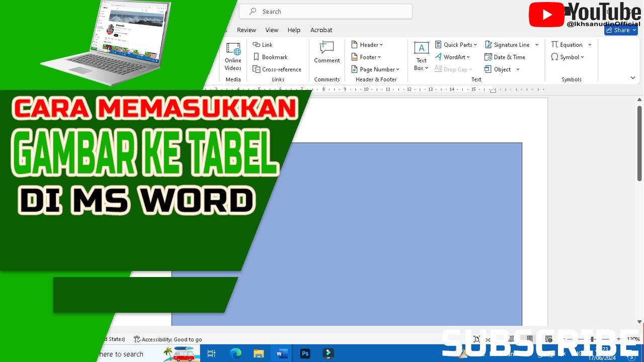Insert an Equation
The height and width of the screenshot is (362, 644).
click(567, 45)
